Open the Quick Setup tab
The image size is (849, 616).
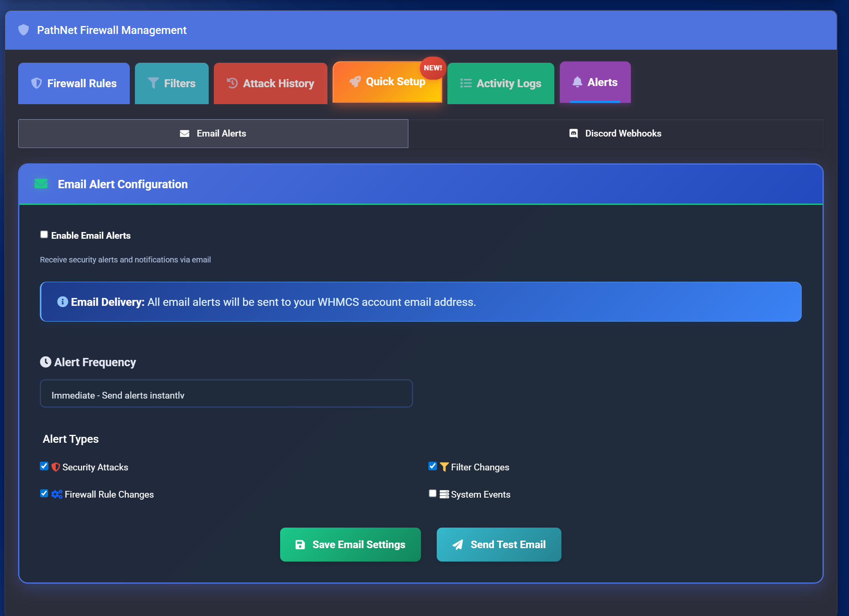click(x=387, y=82)
